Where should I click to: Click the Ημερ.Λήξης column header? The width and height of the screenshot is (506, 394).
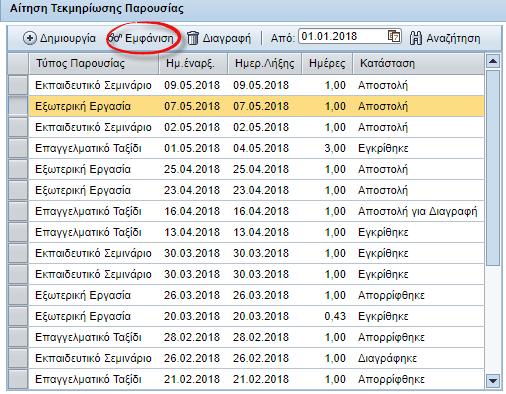(x=265, y=63)
